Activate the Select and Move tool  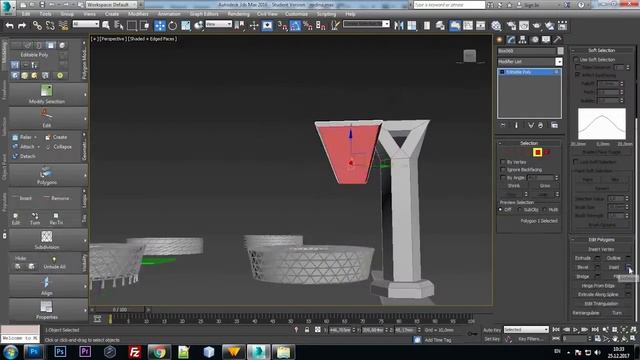(160, 26)
